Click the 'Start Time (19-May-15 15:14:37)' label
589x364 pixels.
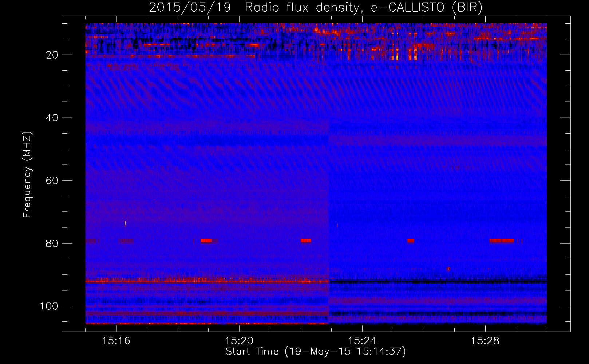tap(316, 352)
